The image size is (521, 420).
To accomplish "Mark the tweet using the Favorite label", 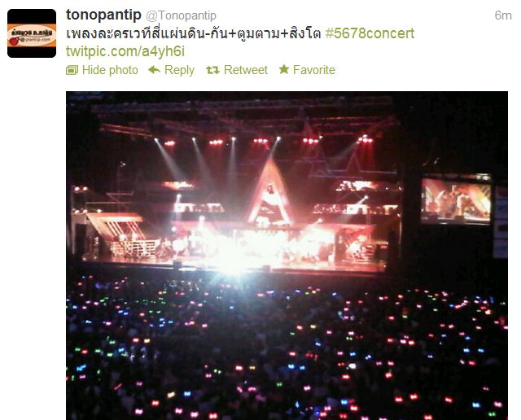I will click(314, 70).
